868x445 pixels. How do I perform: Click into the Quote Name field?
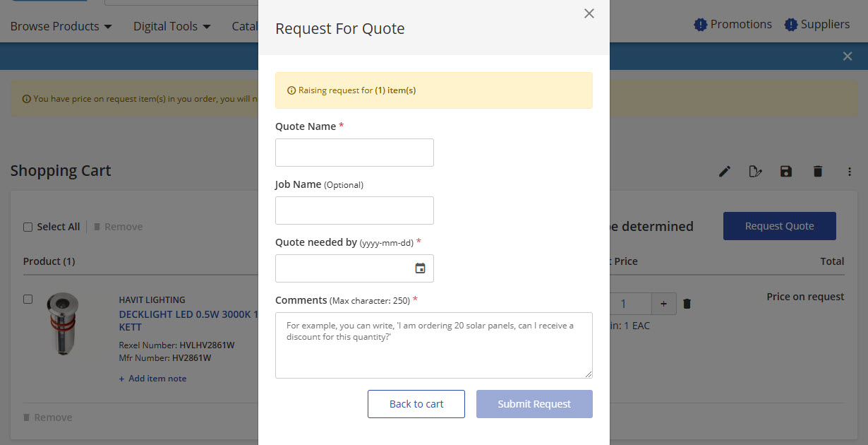coord(354,153)
